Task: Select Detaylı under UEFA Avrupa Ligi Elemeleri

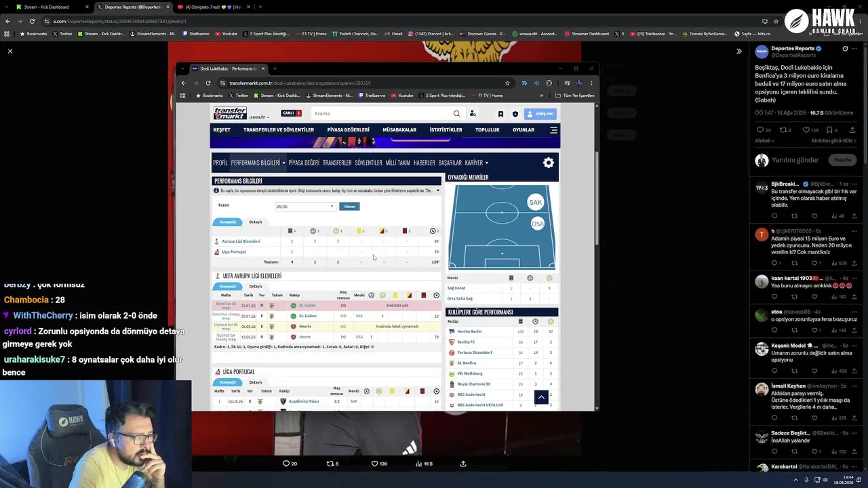Action: pos(256,286)
